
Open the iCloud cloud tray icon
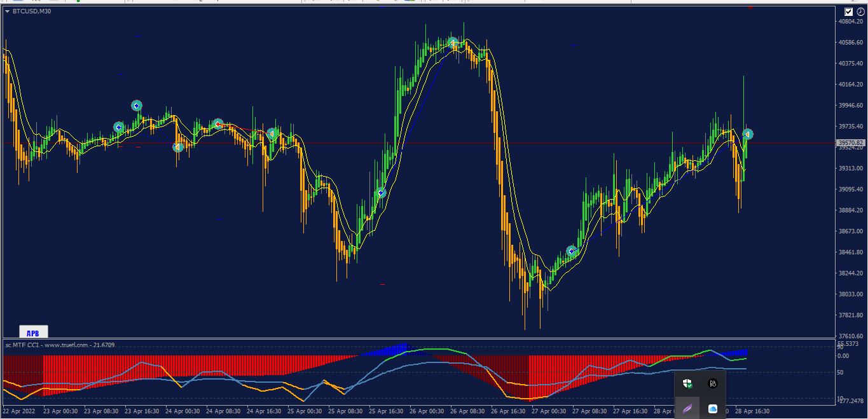[x=713, y=409]
